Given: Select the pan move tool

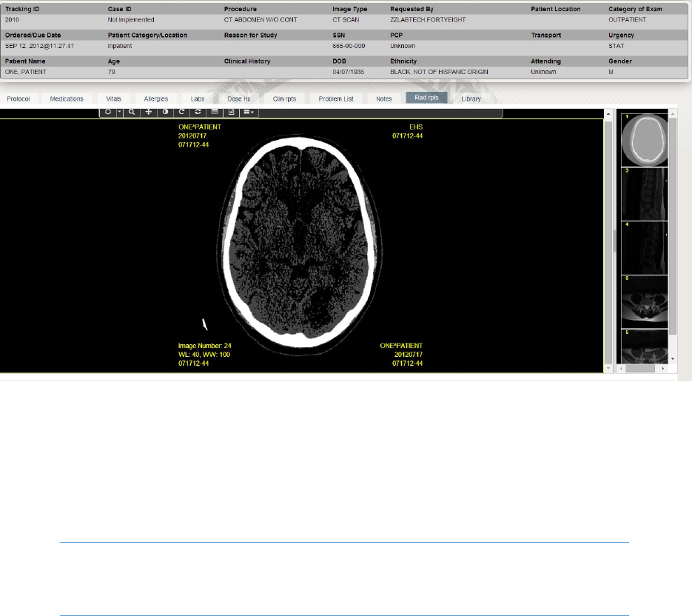Looking at the screenshot, I should 149,112.
